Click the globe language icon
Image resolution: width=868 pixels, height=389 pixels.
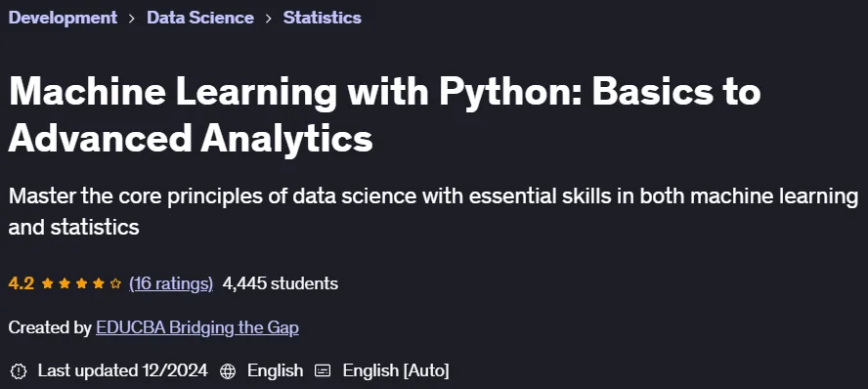pos(228,370)
